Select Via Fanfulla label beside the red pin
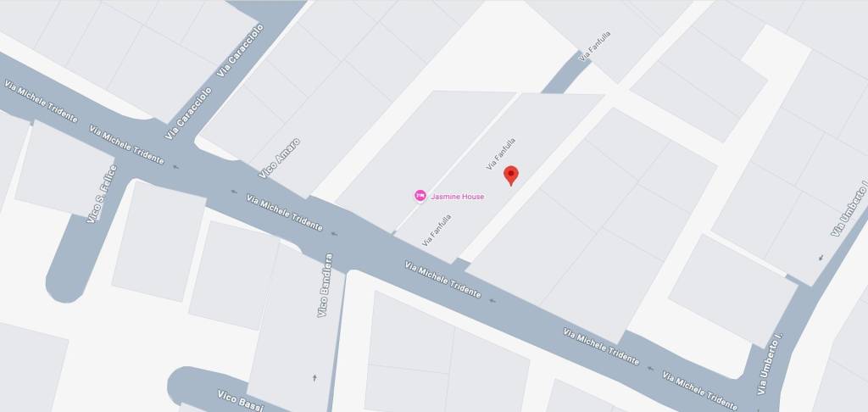The image size is (868, 412). click(501, 153)
